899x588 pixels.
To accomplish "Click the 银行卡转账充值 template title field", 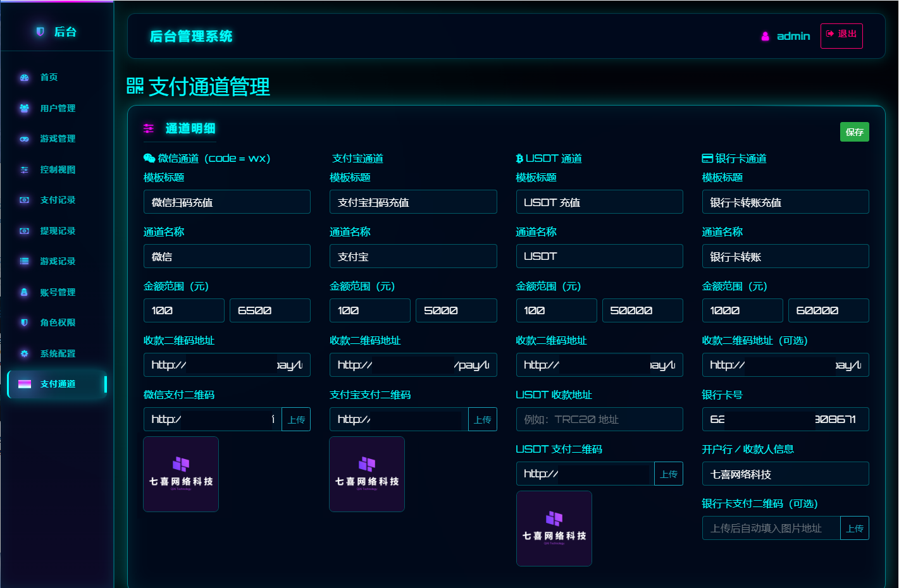I will pos(786,202).
